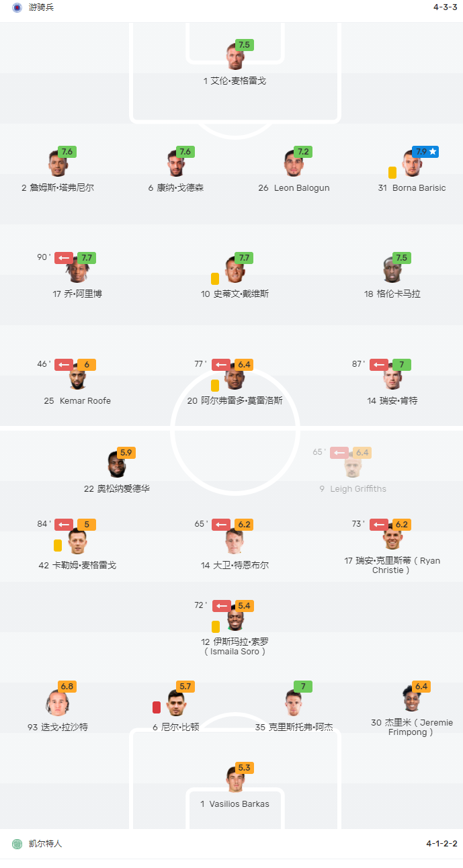Click yellow card beside 卡勒姆·麦格雷戈

tap(58, 546)
